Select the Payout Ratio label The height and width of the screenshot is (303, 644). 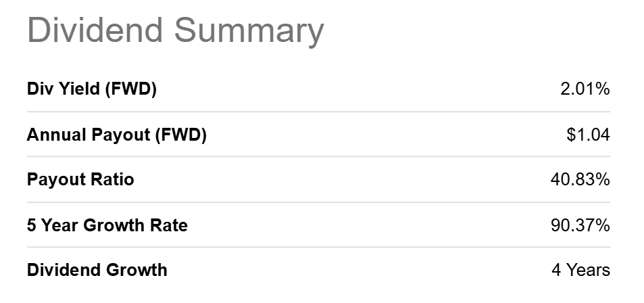coord(80,180)
